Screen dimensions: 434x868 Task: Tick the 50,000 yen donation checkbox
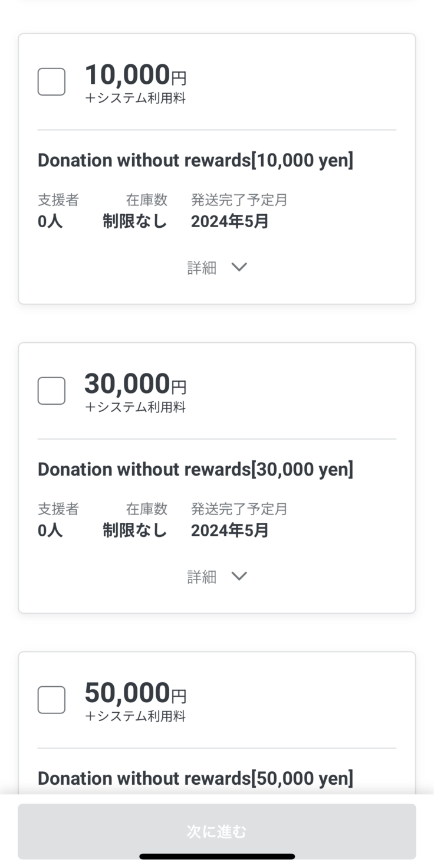tap(51, 700)
